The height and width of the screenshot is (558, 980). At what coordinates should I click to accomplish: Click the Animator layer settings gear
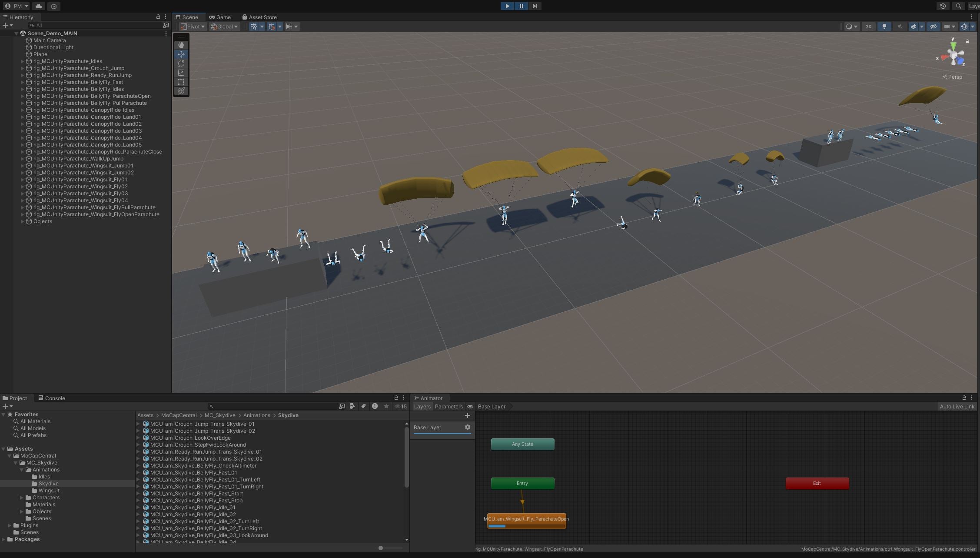point(468,427)
